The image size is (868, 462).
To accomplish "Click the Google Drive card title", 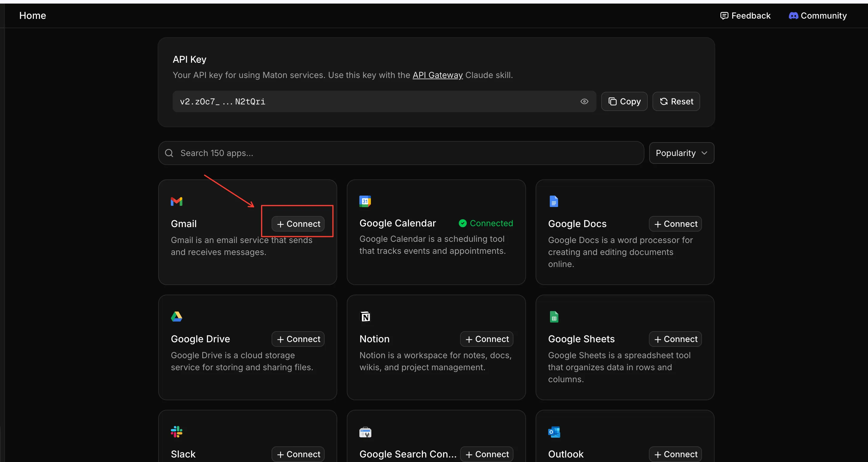I will click(201, 339).
